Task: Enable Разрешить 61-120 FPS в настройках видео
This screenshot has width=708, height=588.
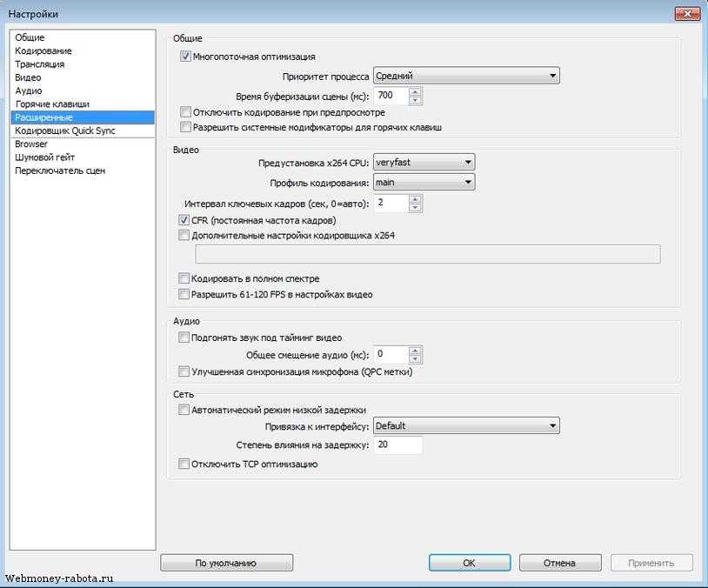Action: (x=184, y=295)
